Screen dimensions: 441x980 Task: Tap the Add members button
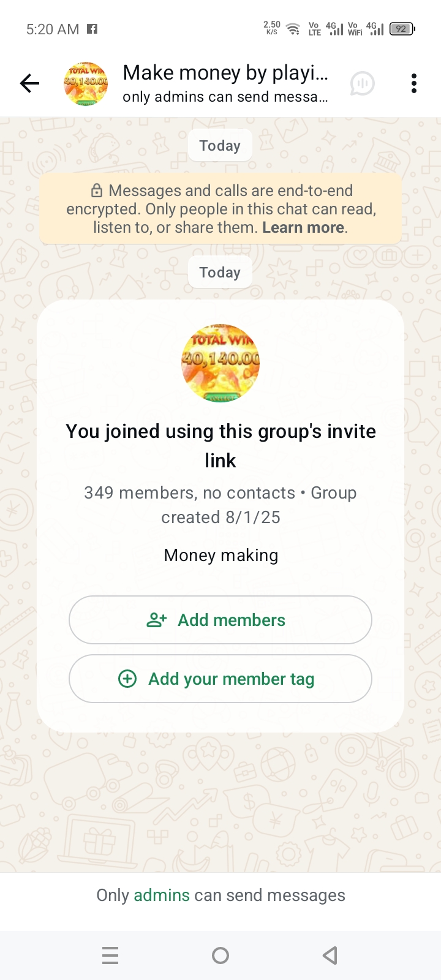[x=221, y=620]
